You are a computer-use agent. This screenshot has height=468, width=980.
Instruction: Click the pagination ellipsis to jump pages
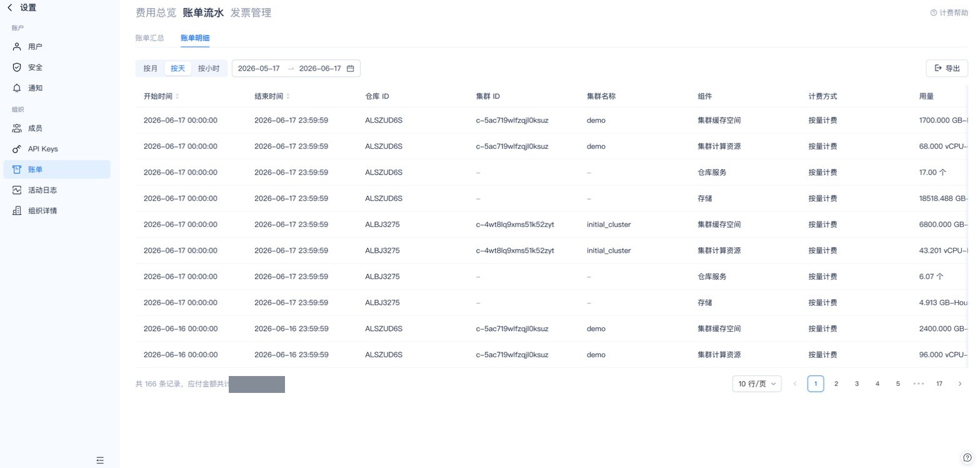click(x=918, y=384)
